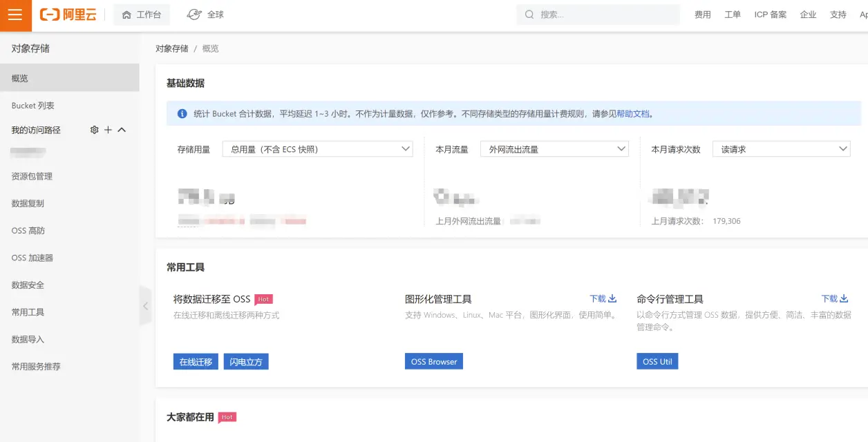Click the Hot badge beside 将数据迁移至 OSS
Viewport: 868px width, 442px height.
[263, 300]
